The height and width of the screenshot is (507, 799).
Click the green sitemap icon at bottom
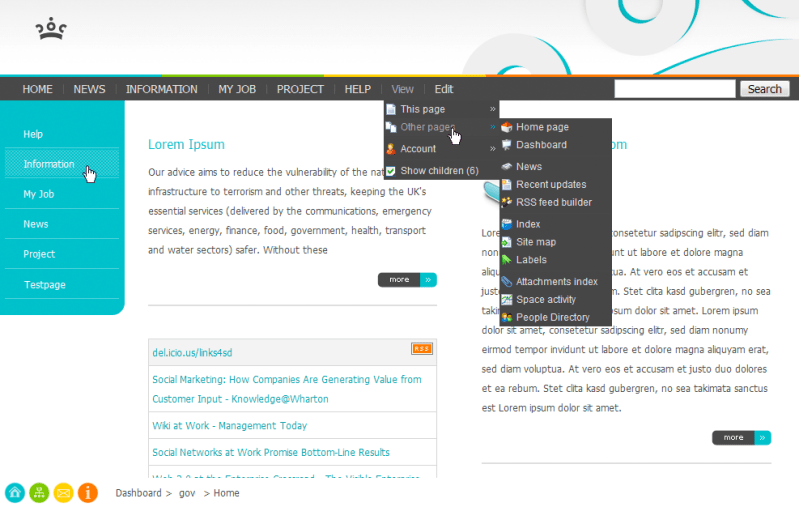(39, 492)
